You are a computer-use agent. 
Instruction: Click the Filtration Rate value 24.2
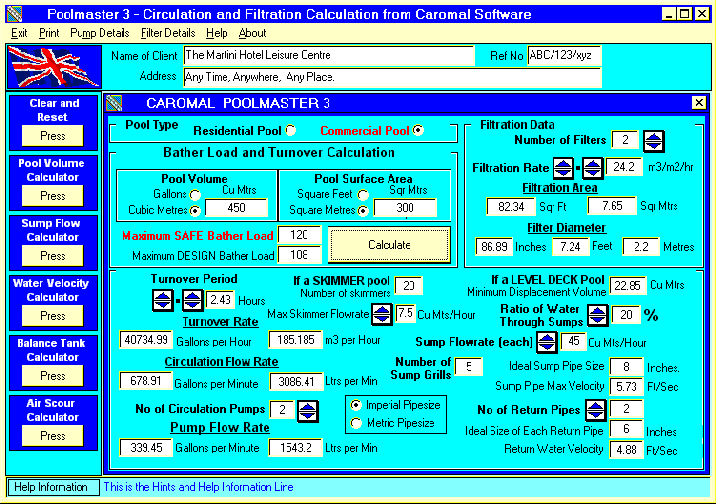point(624,167)
